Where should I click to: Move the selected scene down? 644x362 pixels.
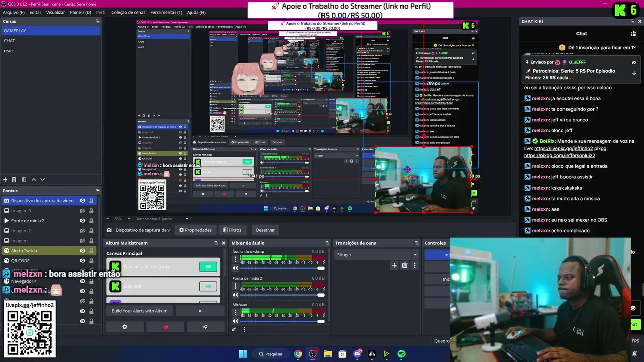(x=43, y=179)
